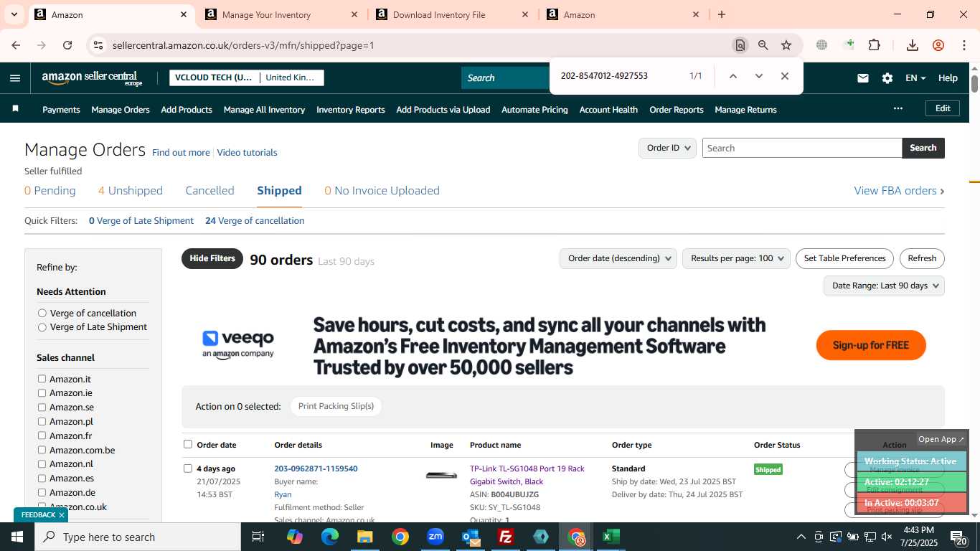Open the Order ID search type dropdown

[x=667, y=148]
